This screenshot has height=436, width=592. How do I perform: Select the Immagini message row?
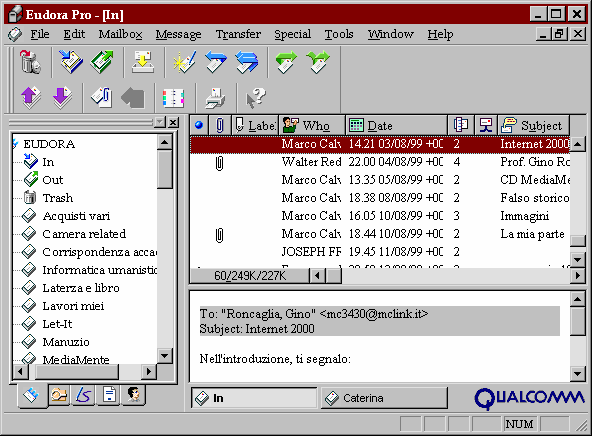pos(379,216)
